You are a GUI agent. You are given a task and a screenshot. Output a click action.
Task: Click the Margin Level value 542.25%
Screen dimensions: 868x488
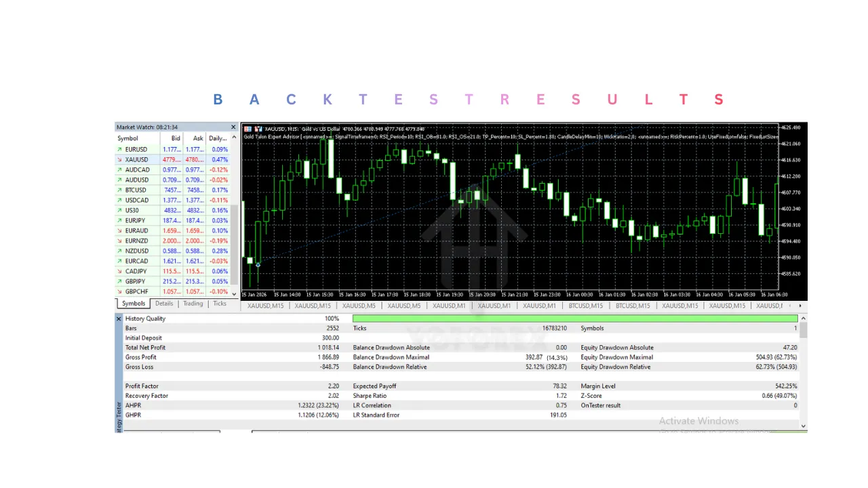coord(786,386)
